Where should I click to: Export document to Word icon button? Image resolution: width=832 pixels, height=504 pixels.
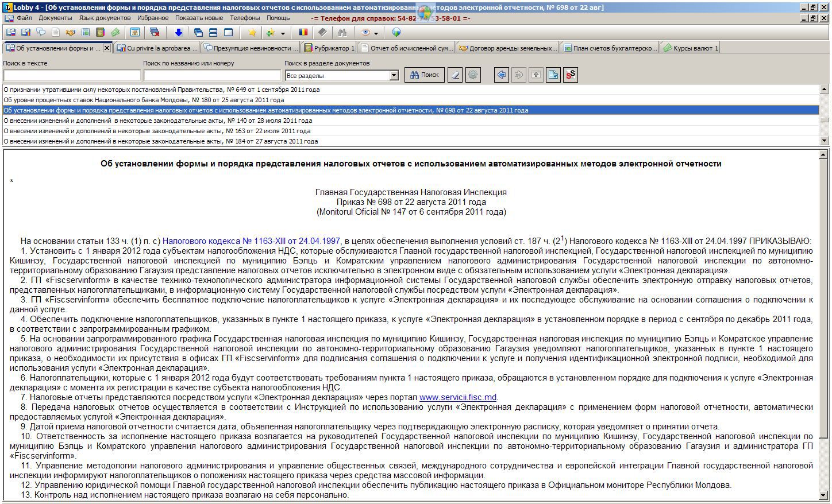[x=553, y=75]
